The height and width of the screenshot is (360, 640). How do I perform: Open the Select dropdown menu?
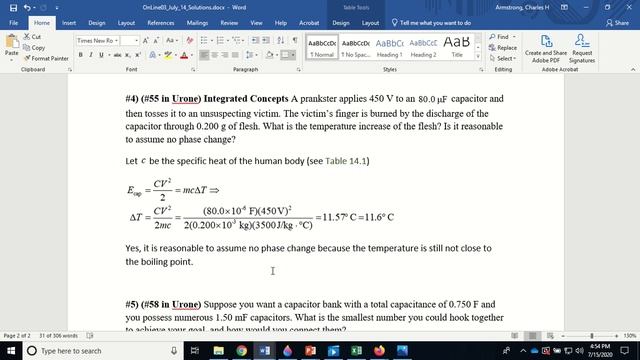click(503, 58)
